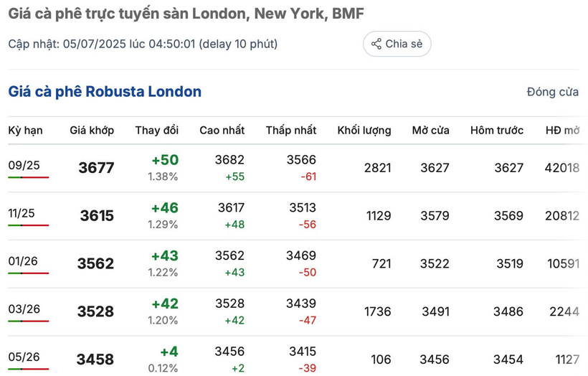This screenshot has height=376, width=588.
Task: Click the HĐ mở column header
Action: click(x=562, y=130)
